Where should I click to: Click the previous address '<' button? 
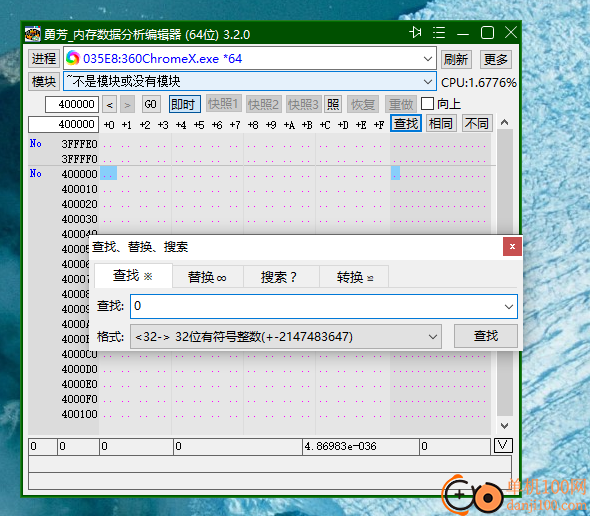click(109, 105)
